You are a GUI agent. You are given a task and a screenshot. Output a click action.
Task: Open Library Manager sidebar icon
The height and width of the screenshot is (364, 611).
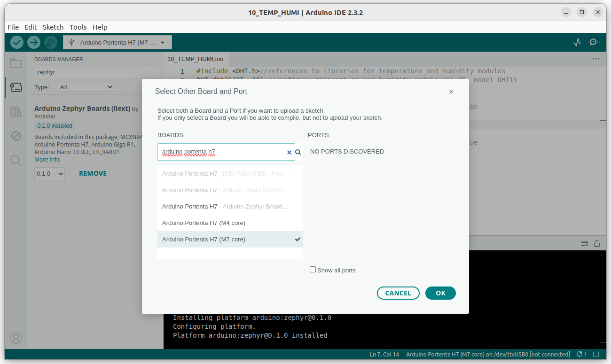16,112
